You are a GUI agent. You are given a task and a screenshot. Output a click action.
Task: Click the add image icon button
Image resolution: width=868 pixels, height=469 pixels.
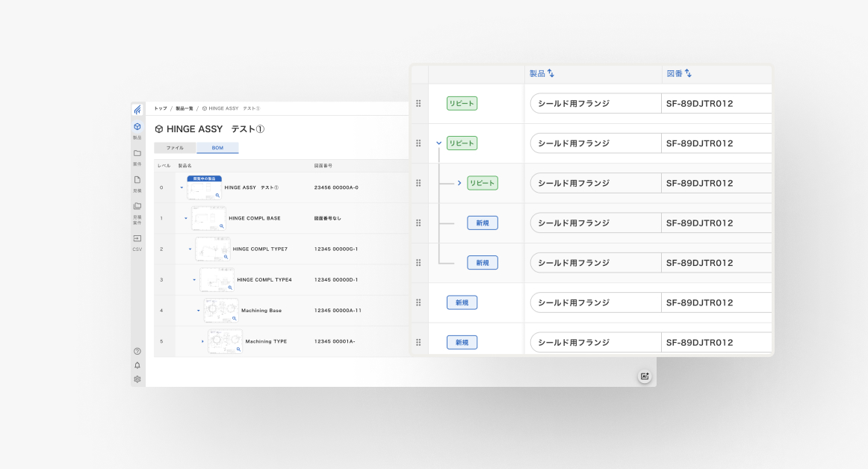tap(644, 376)
